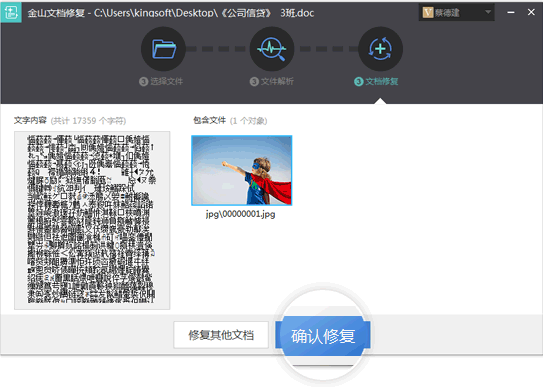The height and width of the screenshot is (387, 543).
Task: Click the step badge beside 选择文件
Action: [x=143, y=82]
